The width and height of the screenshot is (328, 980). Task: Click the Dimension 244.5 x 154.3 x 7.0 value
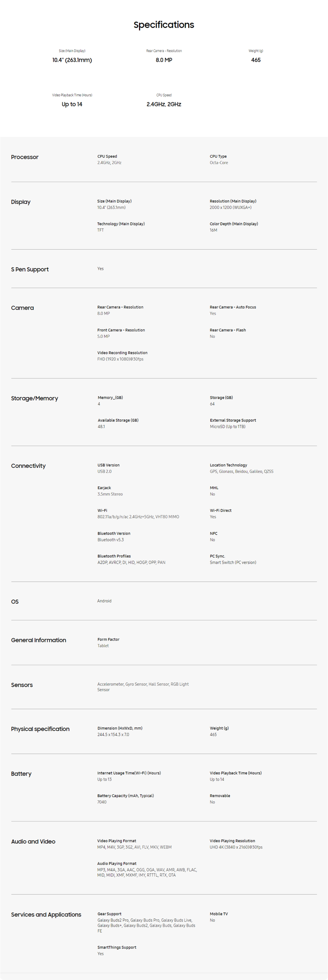click(113, 735)
